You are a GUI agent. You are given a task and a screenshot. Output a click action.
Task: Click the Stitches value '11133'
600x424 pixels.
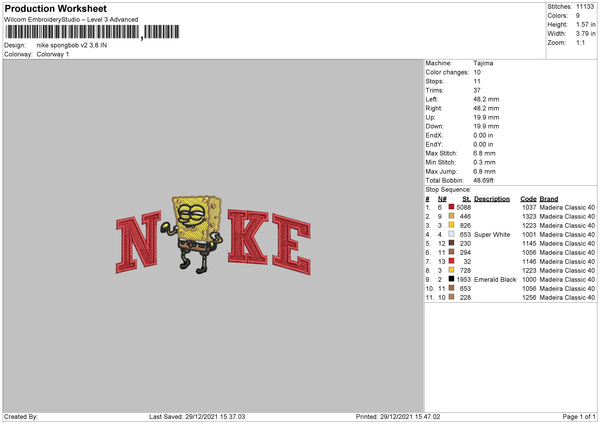click(585, 7)
